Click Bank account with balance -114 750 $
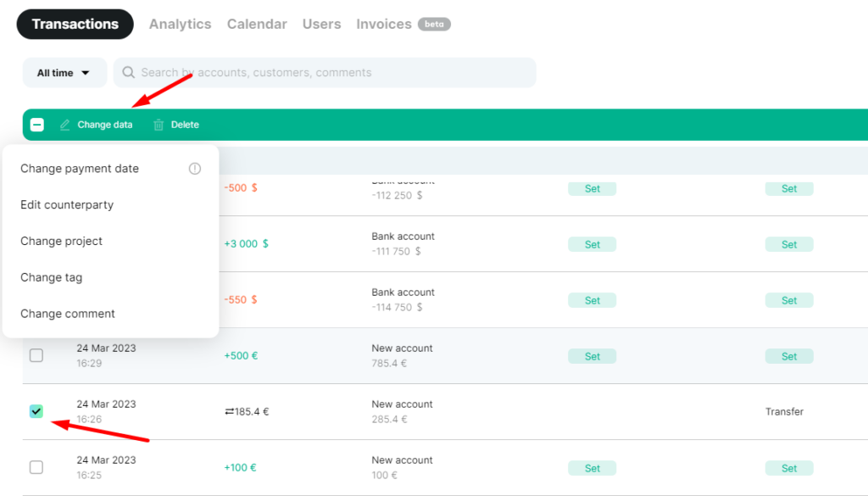This screenshot has height=496, width=868. coord(403,299)
